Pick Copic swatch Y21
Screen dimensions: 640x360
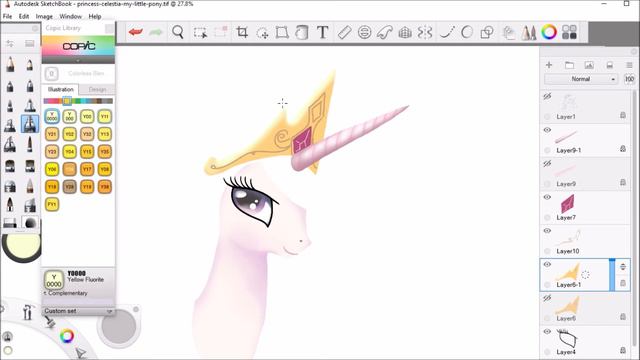52,134
